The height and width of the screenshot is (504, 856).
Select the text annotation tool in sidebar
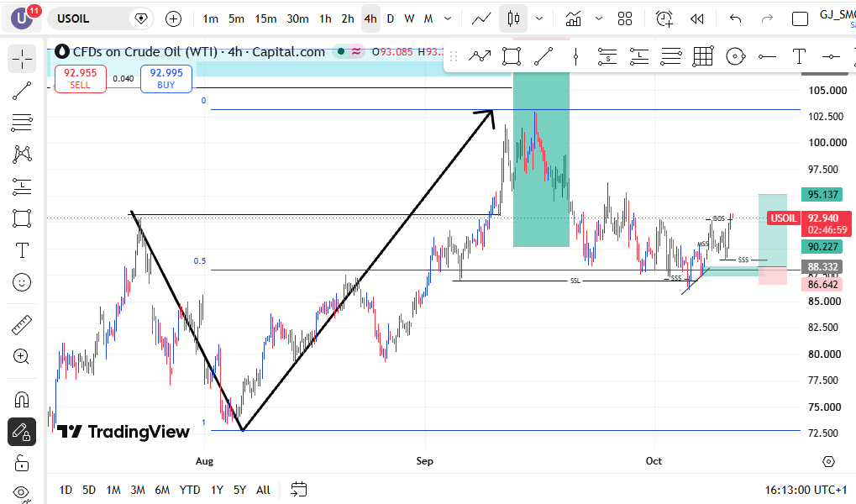point(22,250)
